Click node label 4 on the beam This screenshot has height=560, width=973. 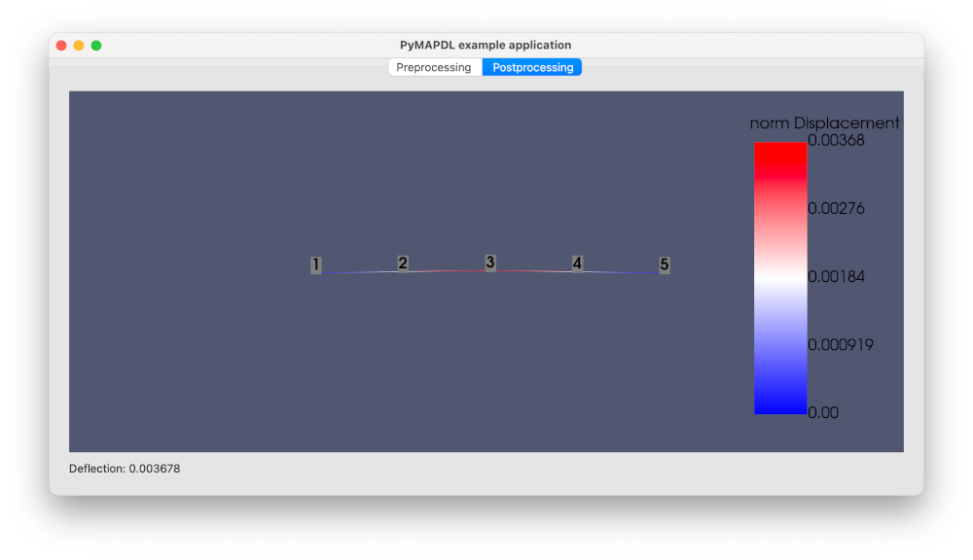coord(577,263)
